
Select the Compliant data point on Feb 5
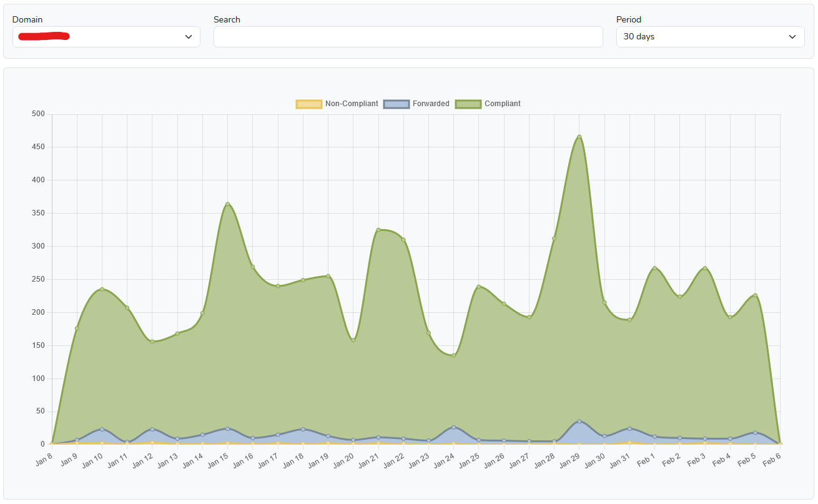pos(755,295)
